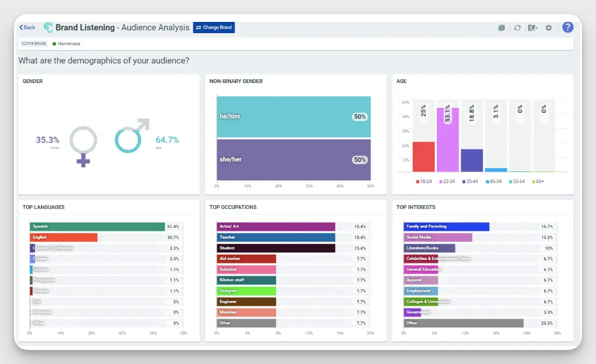Click the he/him bar in Non-Binary Gender
Image resolution: width=596 pixels, height=364 pixels.
click(294, 117)
